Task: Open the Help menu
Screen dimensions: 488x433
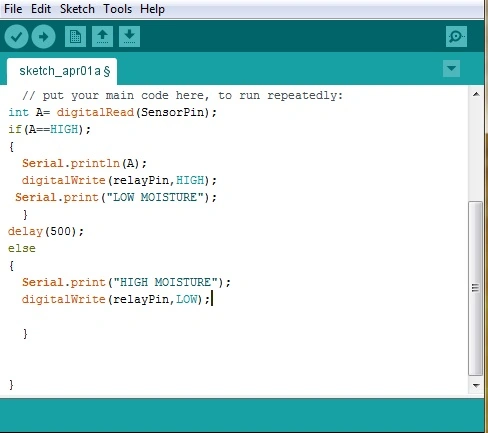Action: 152,9
